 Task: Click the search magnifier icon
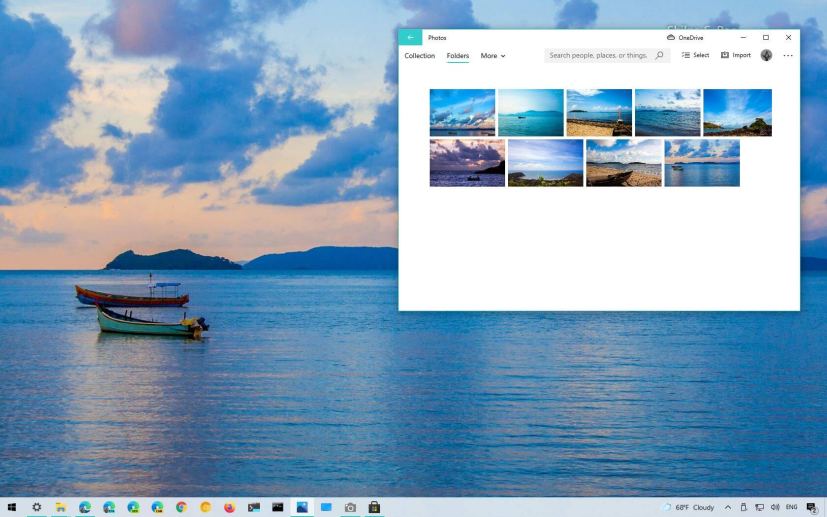coord(659,56)
